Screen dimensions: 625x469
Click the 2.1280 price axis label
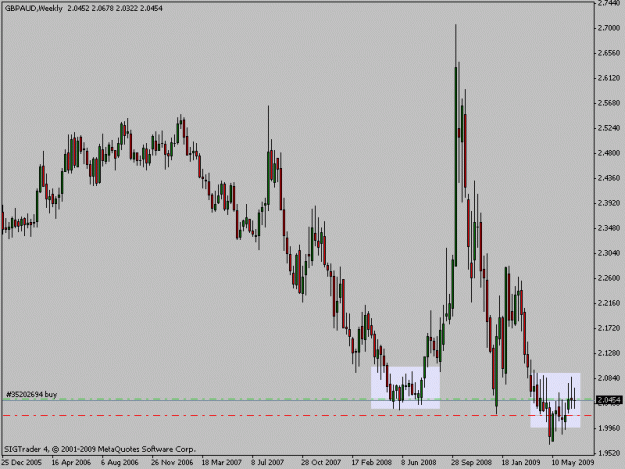click(x=609, y=353)
